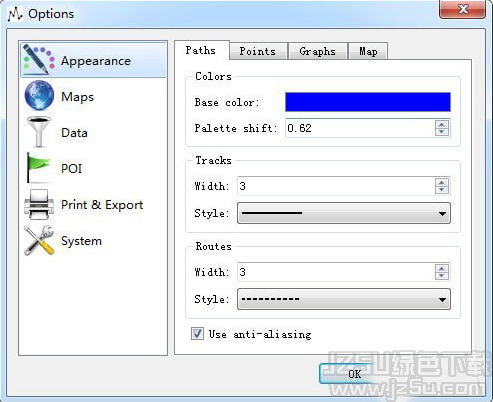
Task: Expand the Tracks Style dropdown
Action: point(344,213)
